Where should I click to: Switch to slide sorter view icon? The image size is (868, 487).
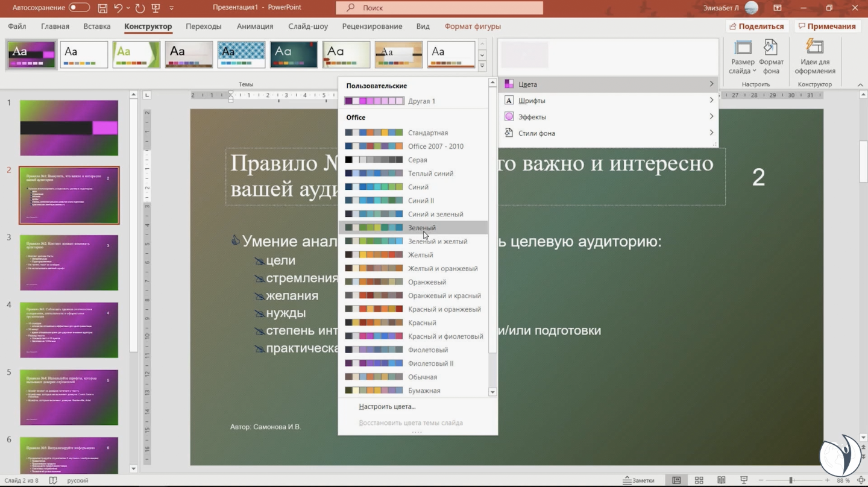point(699,480)
